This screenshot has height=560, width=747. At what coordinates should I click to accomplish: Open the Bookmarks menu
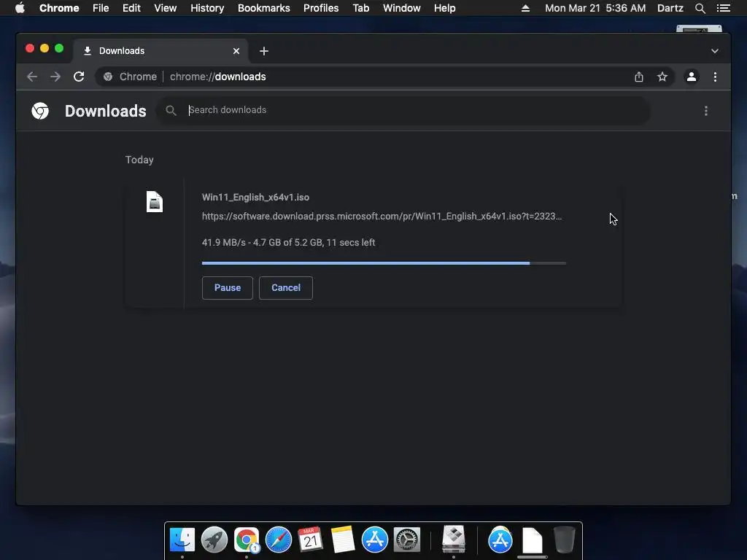coord(264,8)
